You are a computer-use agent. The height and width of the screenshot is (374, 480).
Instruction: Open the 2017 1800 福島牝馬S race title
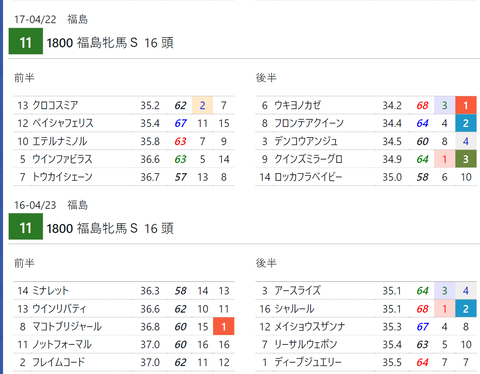tap(110, 43)
